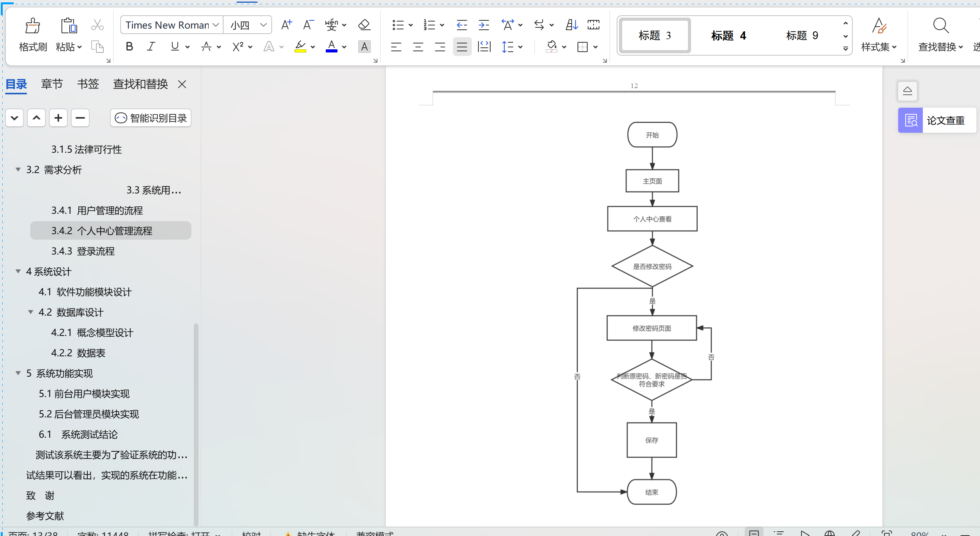Switch to the 章节 tab
The width and height of the screenshot is (980, 536).
(51, 83)
